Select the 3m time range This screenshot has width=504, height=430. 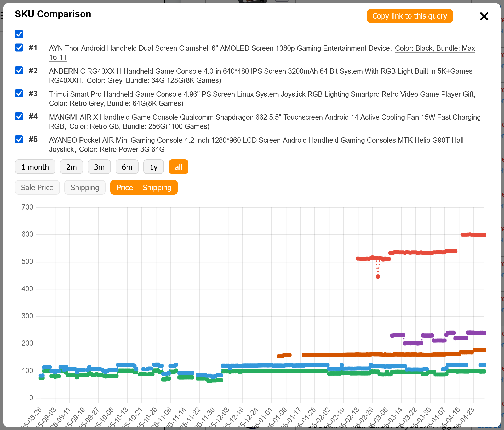point(99,167)
